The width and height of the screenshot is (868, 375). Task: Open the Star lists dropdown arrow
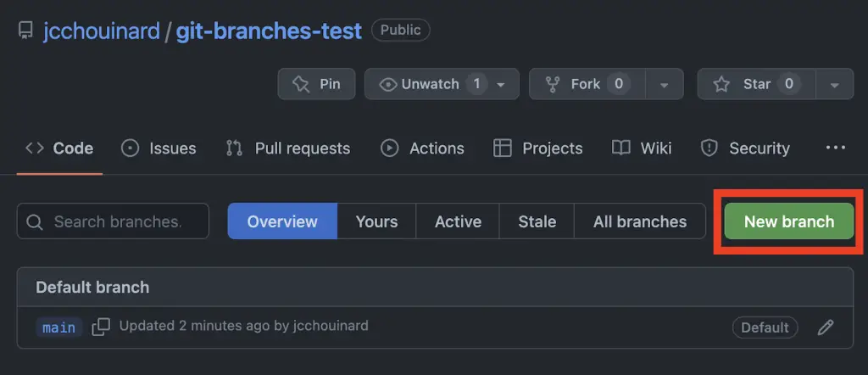[835, 85]
